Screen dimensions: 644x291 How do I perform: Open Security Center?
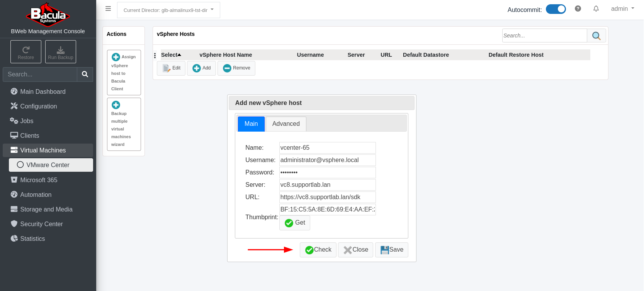[48, 224]
